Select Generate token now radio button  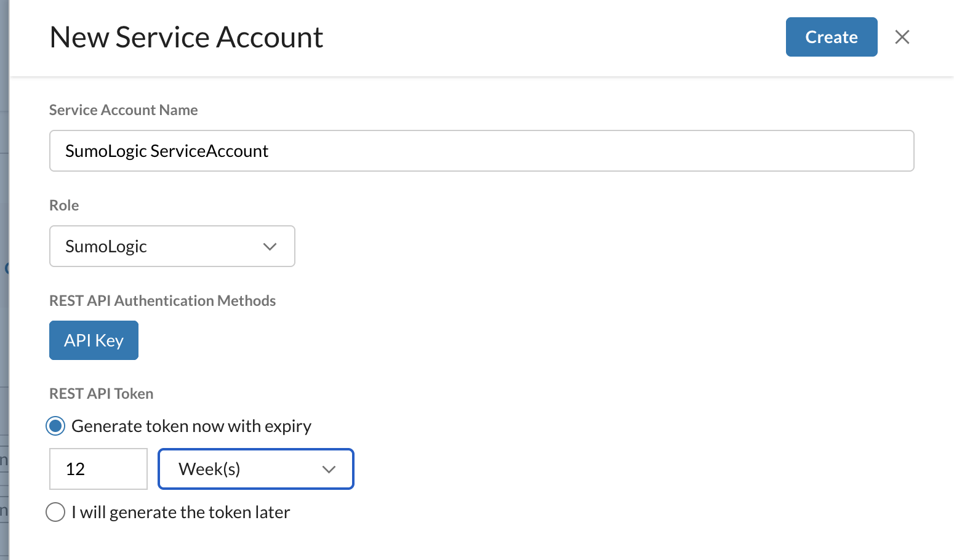pos(55,426)
